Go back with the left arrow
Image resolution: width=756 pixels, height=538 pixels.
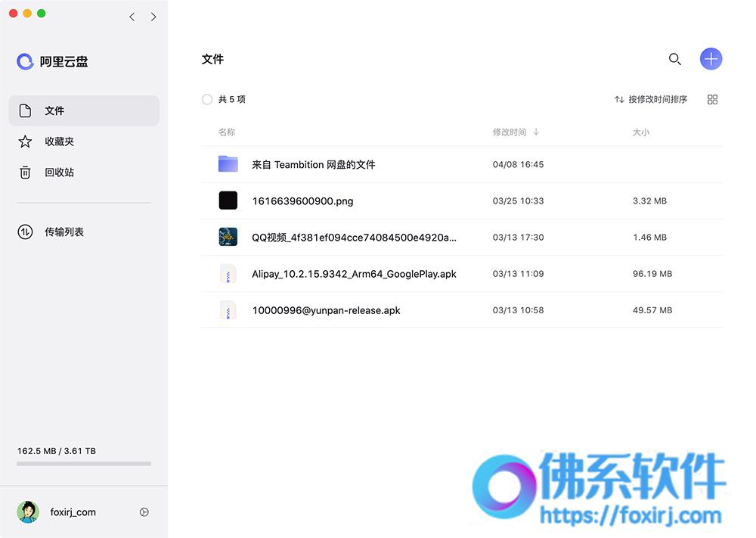[132, 17]
